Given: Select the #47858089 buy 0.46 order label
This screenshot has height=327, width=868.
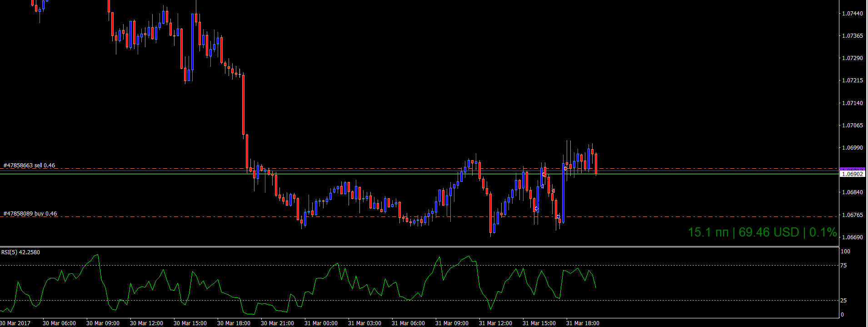Looking at the screenshot, I should click(x=30, y=214).
